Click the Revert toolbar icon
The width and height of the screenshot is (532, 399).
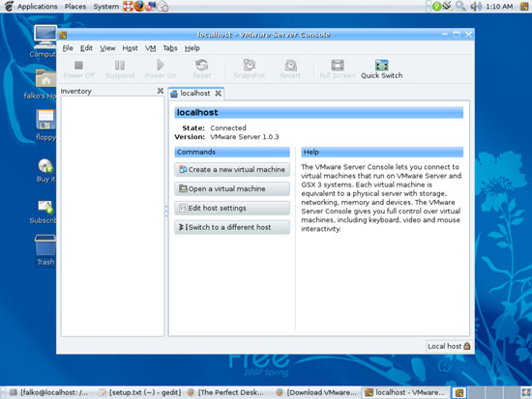290,65
